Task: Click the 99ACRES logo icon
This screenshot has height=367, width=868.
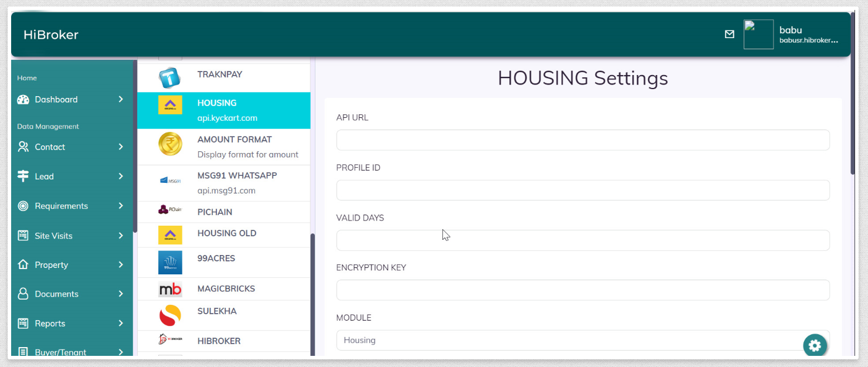Action: click(170, 262)
